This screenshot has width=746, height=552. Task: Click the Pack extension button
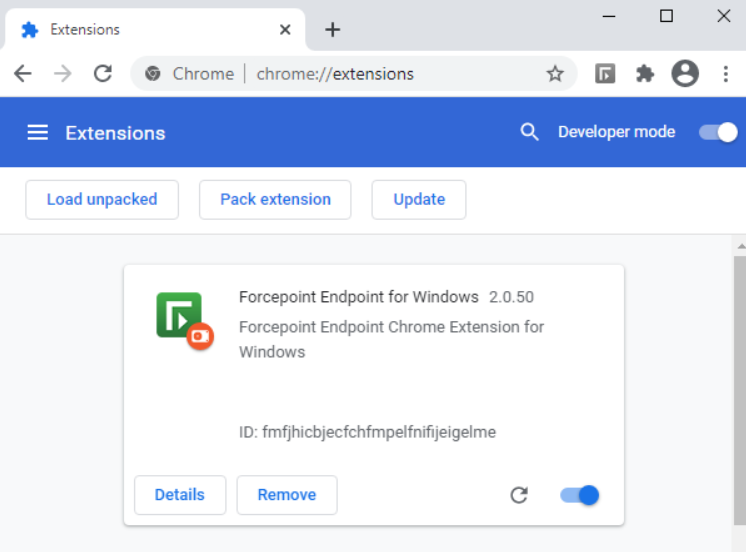pyautogui.click(x=275, y=199)
